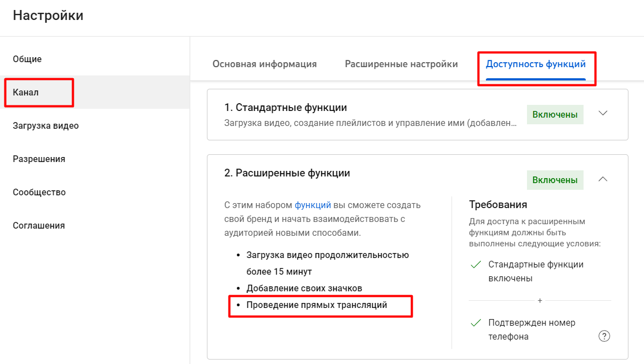644x364 pixels.
Task: Select Канал in the settings sidebar
Action: [x=26, y=92]
